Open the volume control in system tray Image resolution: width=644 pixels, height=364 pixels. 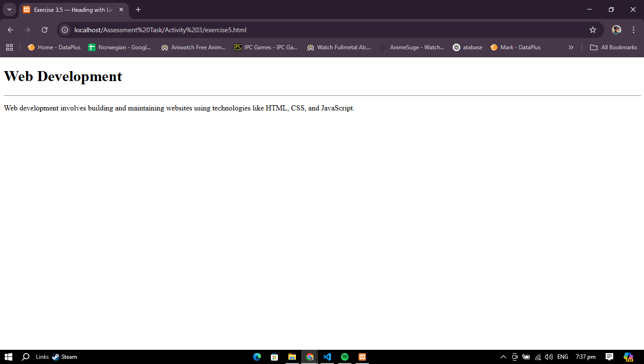click(549, 357)
